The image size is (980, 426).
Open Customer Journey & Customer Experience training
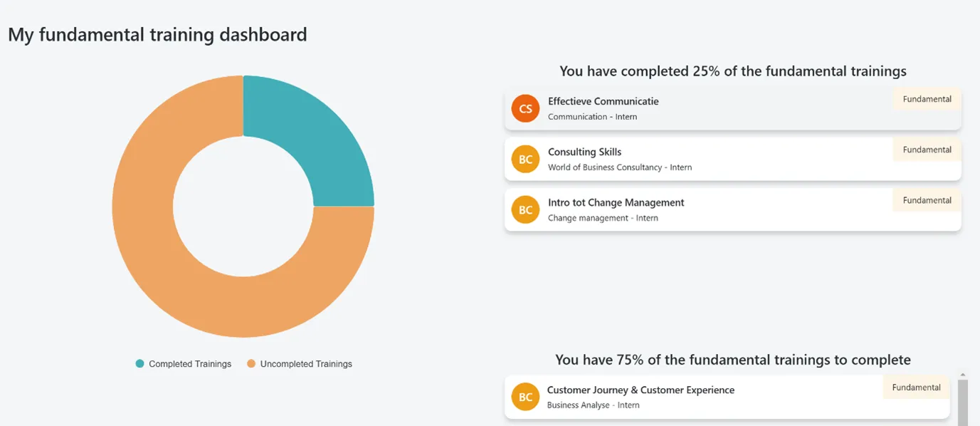click(x=641, y=390)
